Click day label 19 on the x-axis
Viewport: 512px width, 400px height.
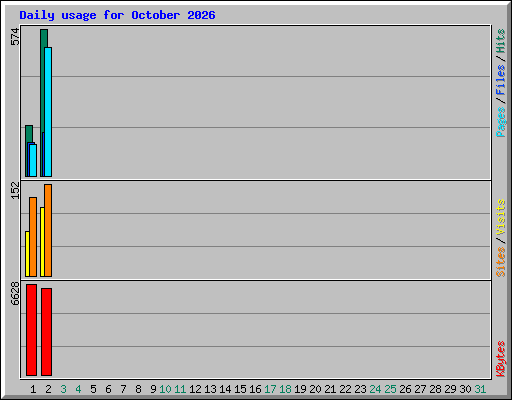click(300, 389)
